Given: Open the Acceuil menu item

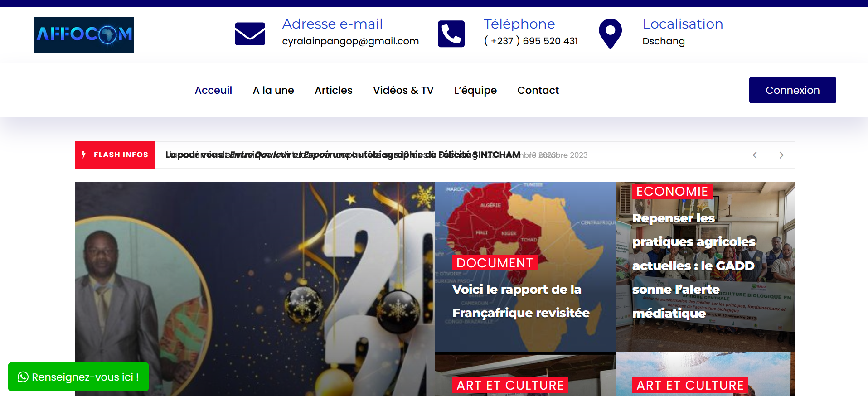Looking at the screenshot, I should (x=213, y=90).
